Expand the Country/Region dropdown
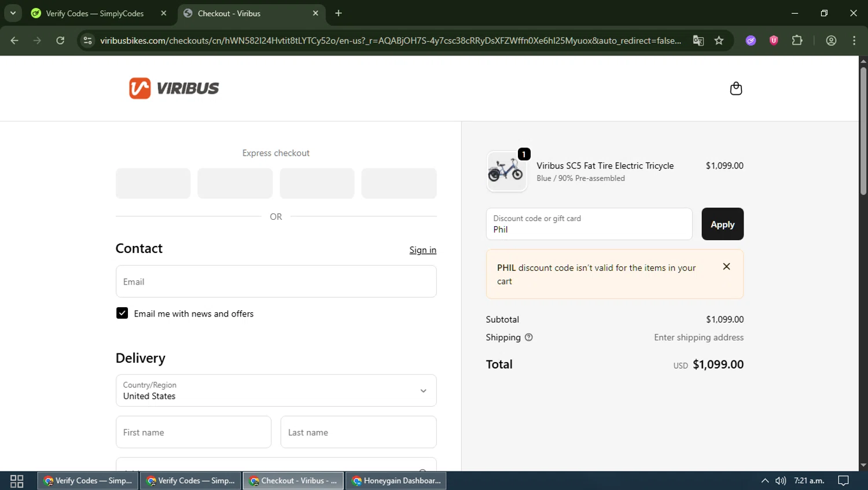 [x=276, y=390]
